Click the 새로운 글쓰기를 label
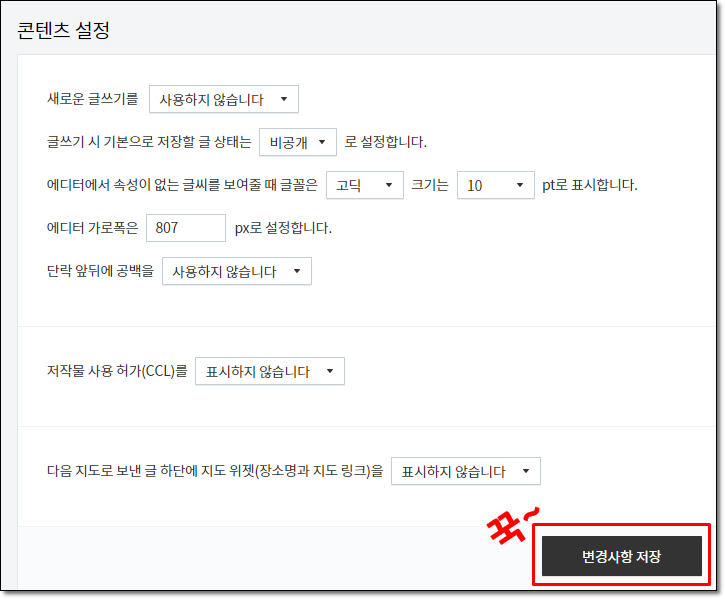The image size is (725, 599). [x=93, y=99]
